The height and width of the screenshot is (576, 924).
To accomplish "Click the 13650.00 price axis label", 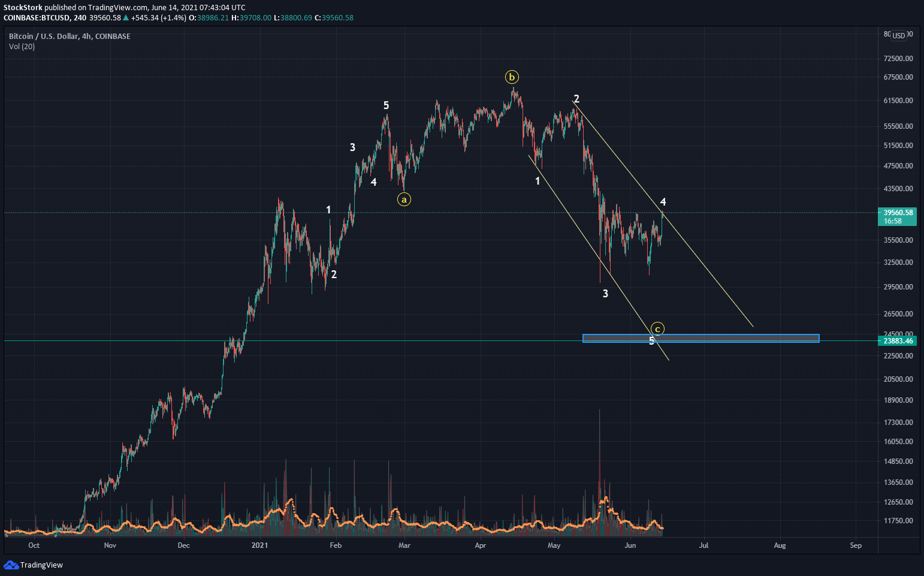I will click(898, 482).
